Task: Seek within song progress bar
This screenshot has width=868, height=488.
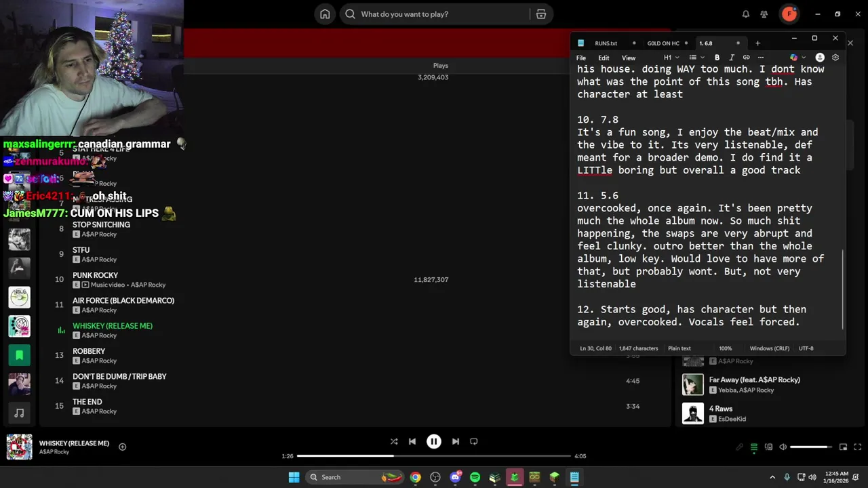Action: pyautogui.click(x=434, y=456)
